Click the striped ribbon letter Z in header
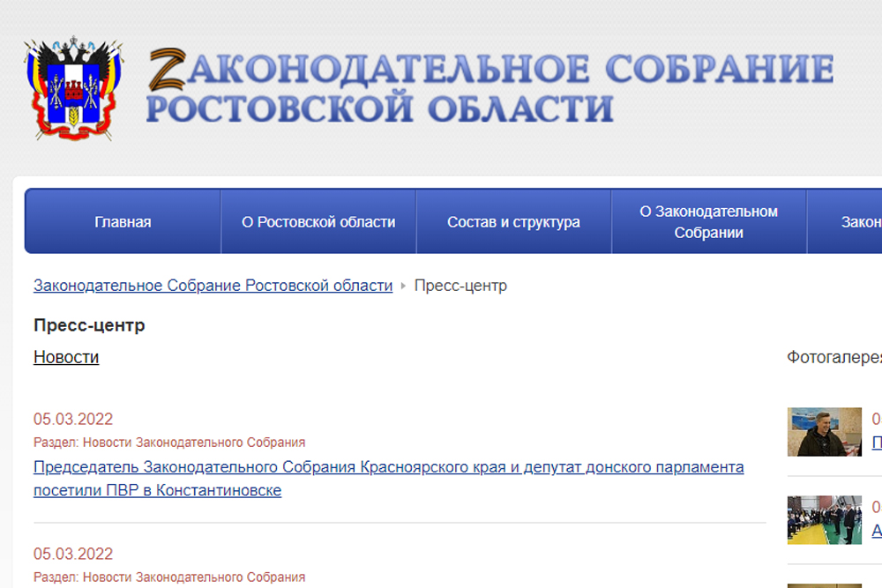This screenshot has width=882, height=588. click(x=167, y=70)
